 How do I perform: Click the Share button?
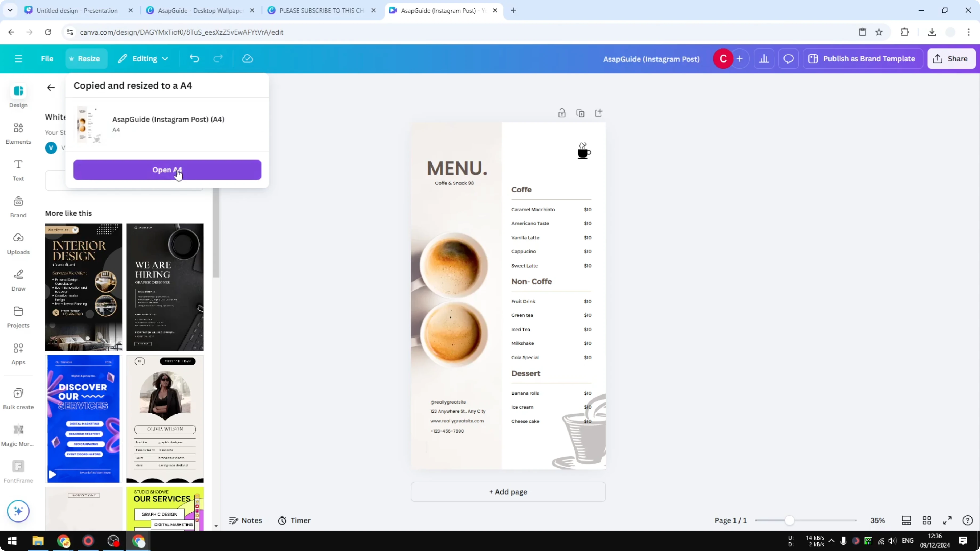pos(951,59)
